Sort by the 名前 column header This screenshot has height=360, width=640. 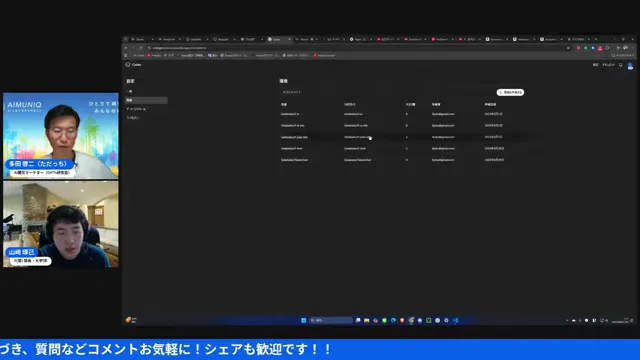[284, 104]
